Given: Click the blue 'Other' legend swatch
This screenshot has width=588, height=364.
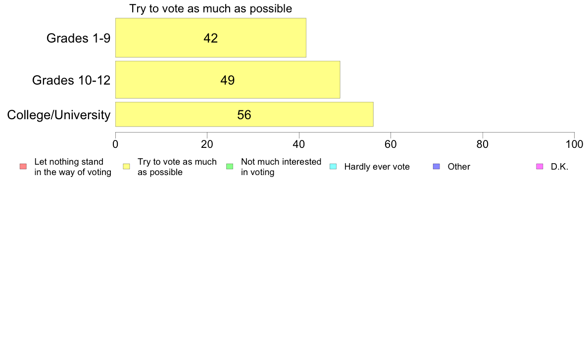Looking at the screenshot, I should pos(437,167).
